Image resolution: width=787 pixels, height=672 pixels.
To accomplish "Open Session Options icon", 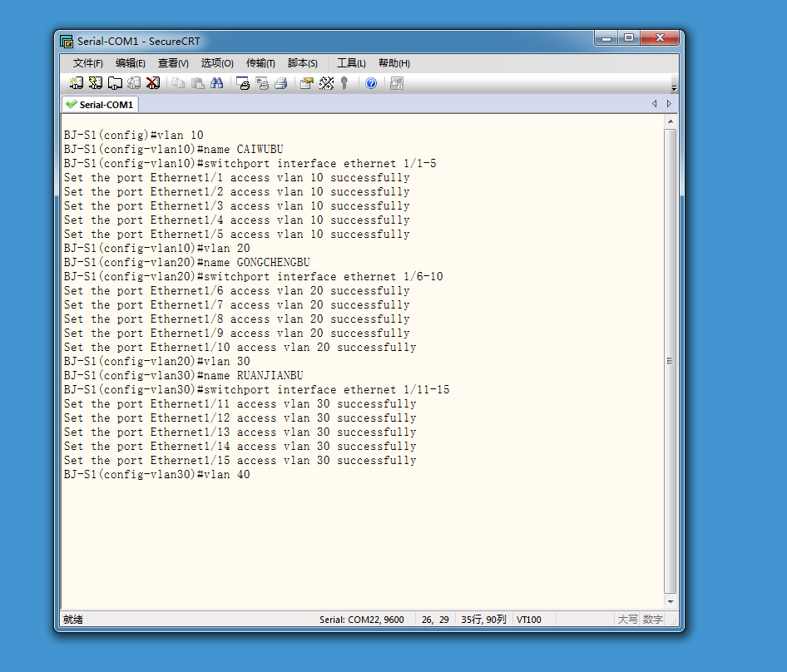I will pos(307,83).
